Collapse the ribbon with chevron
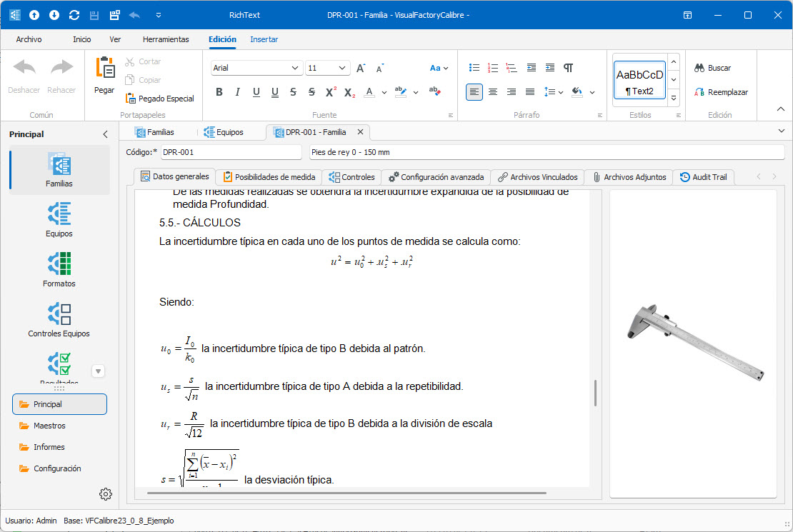The width and height of the screenshot is (793, 532). (780, 109)
